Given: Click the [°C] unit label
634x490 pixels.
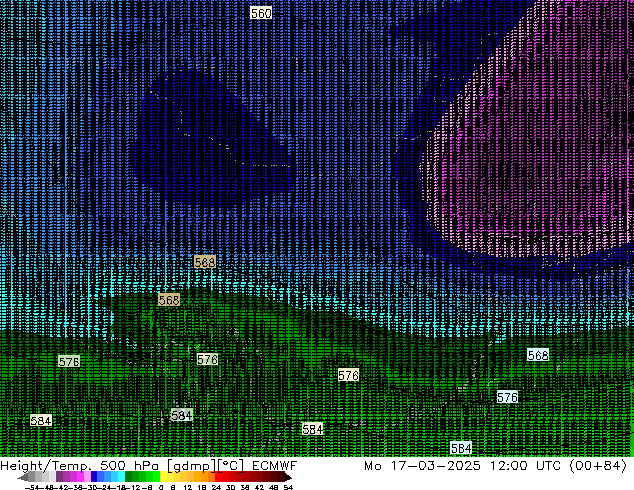Looking at the screenshot, I should [x=231, y=466].
